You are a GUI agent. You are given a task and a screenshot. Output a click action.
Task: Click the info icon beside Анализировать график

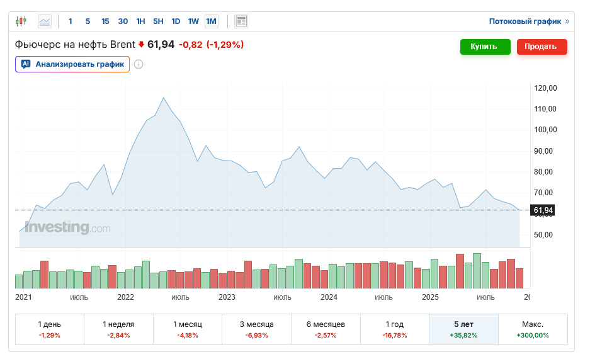(139, 64)
